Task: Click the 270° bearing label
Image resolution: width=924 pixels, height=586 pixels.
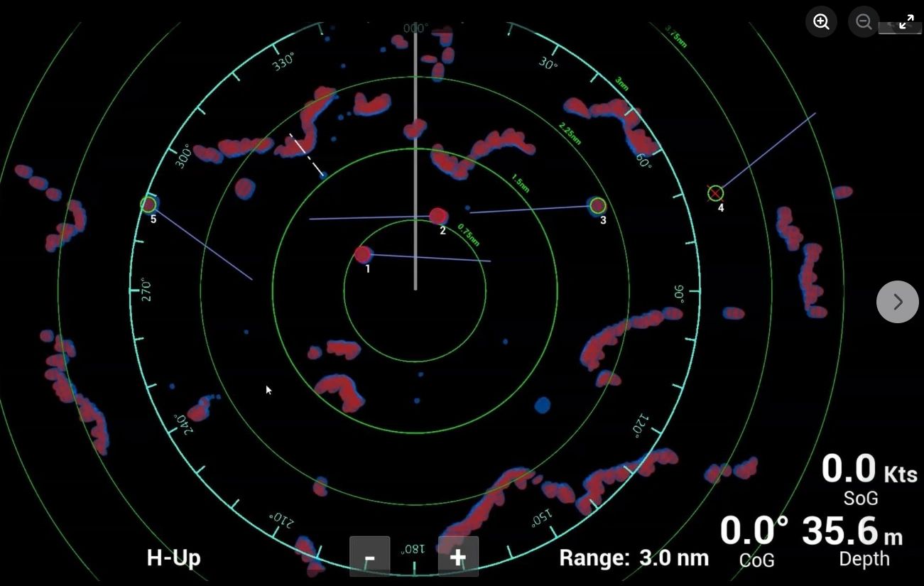Action: [148, 291]
